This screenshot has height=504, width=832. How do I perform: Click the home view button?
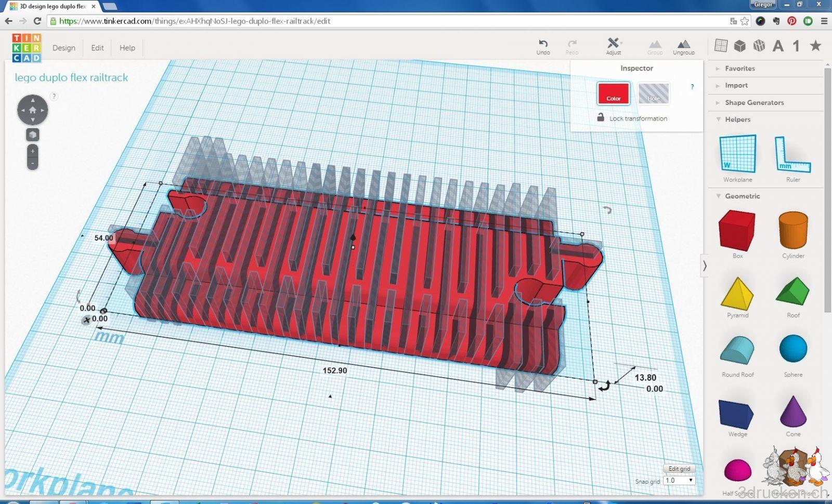(33, 110)
